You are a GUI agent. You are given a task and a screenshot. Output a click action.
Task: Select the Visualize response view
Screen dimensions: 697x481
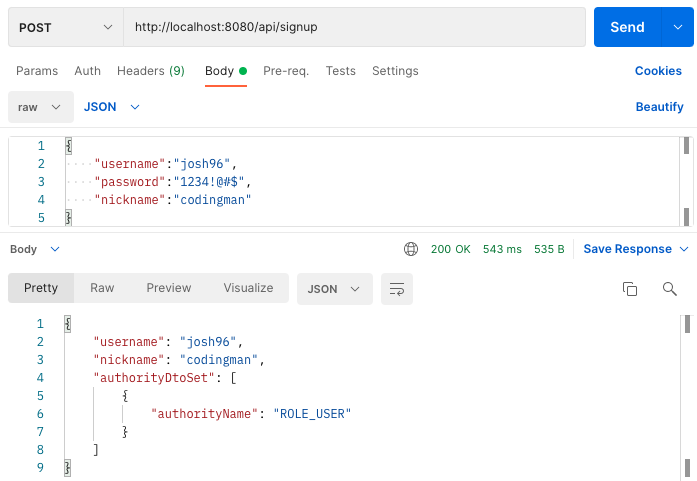click(x=248, y=288)
